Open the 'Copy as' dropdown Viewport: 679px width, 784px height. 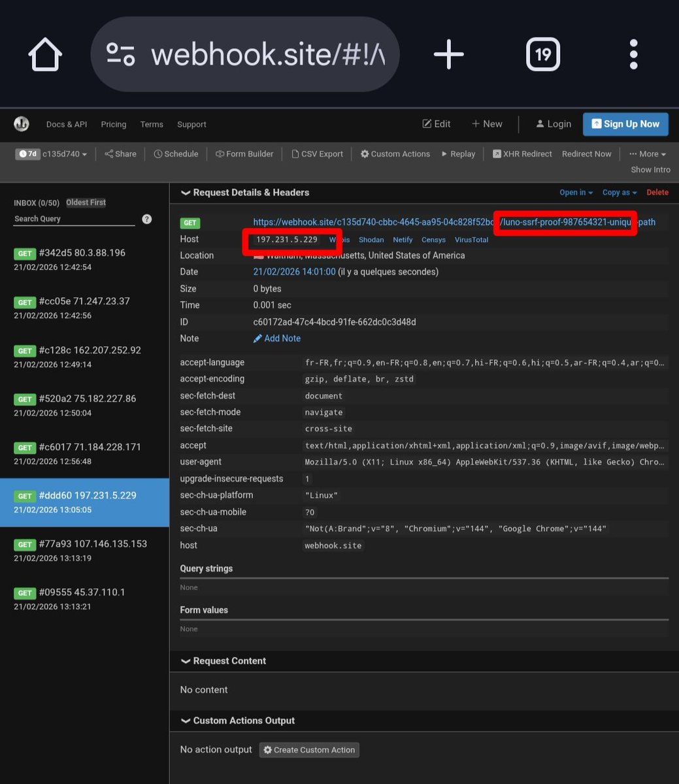click(x=620, y=193)
